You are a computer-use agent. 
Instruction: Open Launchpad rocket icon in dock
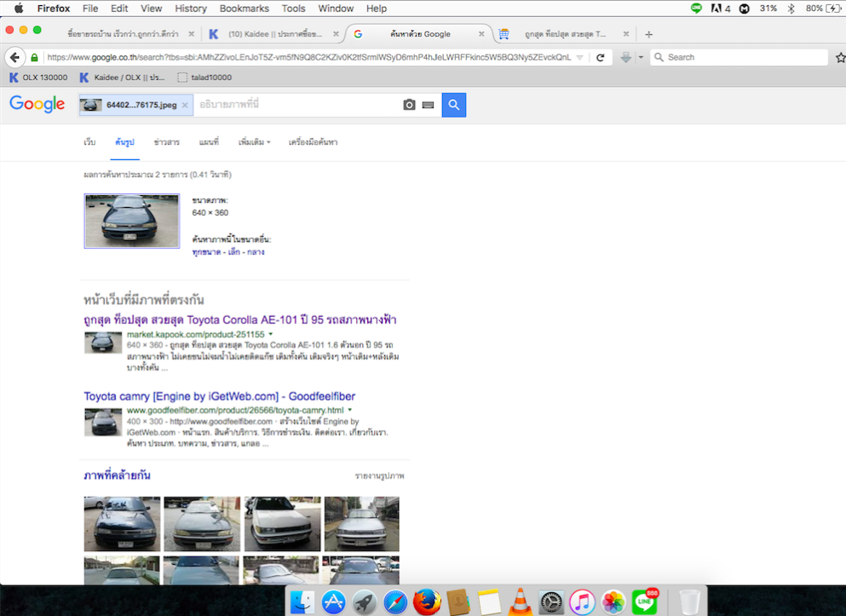point(365,602)
